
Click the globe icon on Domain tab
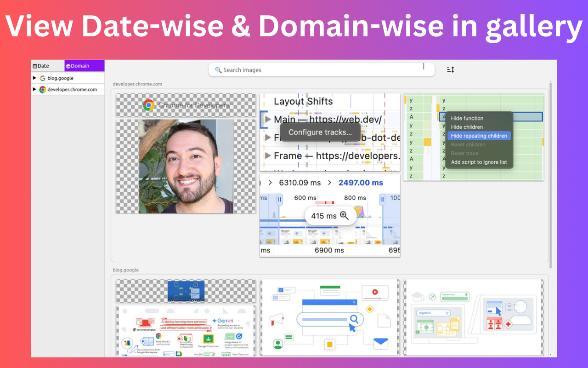[68, 66]
